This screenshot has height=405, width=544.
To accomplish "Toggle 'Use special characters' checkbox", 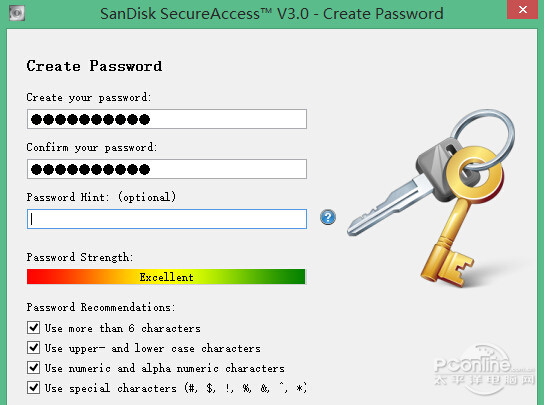I will (33, 387).
